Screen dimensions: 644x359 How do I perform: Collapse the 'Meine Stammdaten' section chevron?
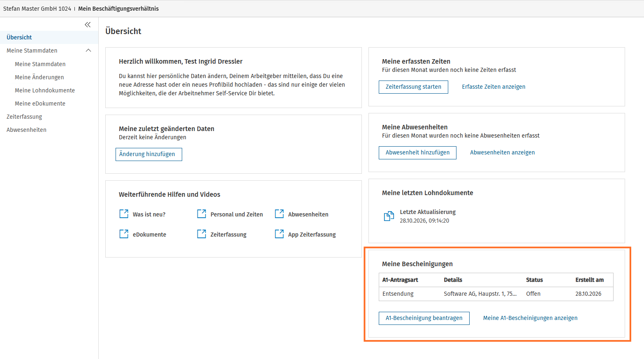click(88, 51)
